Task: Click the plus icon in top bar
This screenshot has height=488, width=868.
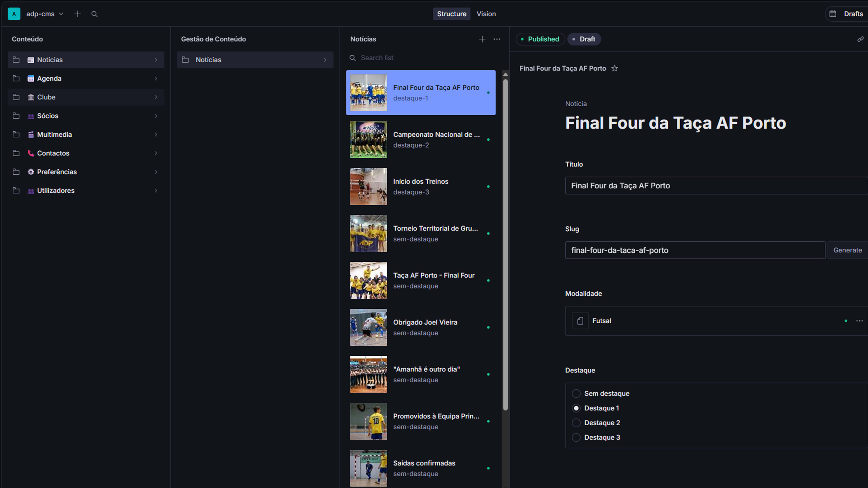Action: tap(78, 14)
